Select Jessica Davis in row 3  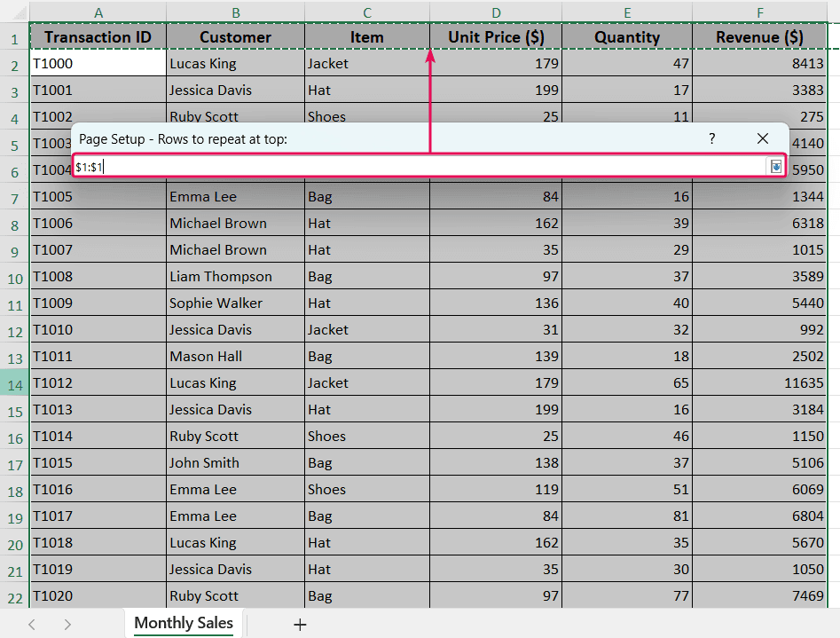click(236, 91)
